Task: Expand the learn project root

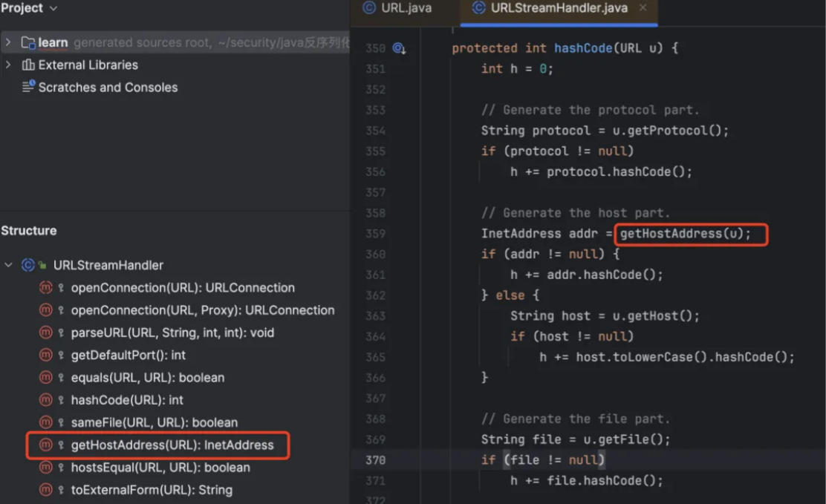Action: [8, 42]
